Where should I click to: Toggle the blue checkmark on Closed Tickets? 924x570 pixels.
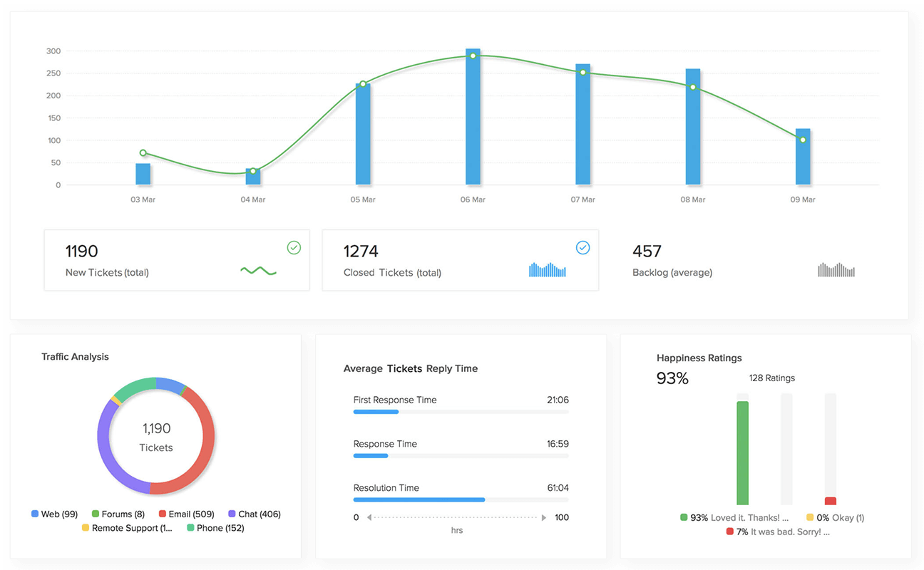[x=582, y=247]
